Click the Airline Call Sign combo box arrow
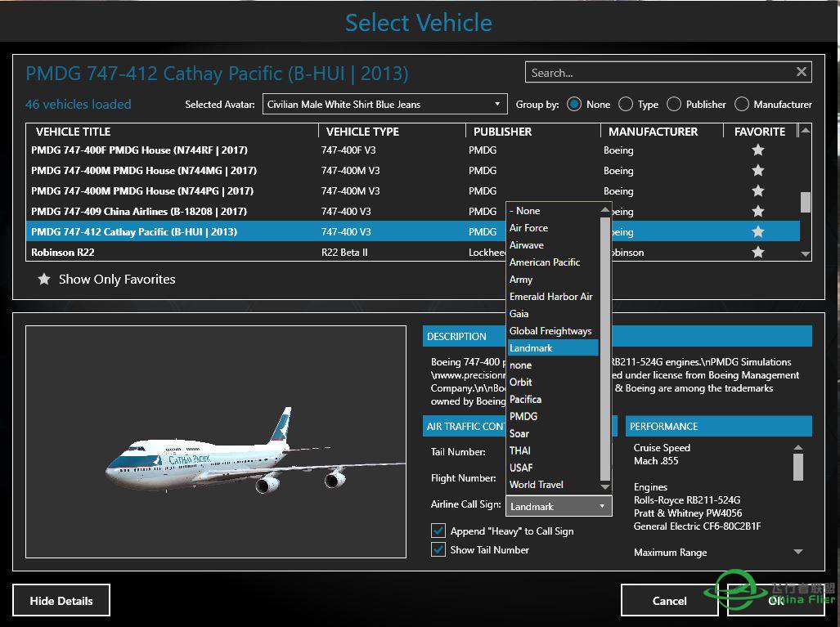Image resolution: width=840 pixels, height=627 pixels. tap(604, 505)
